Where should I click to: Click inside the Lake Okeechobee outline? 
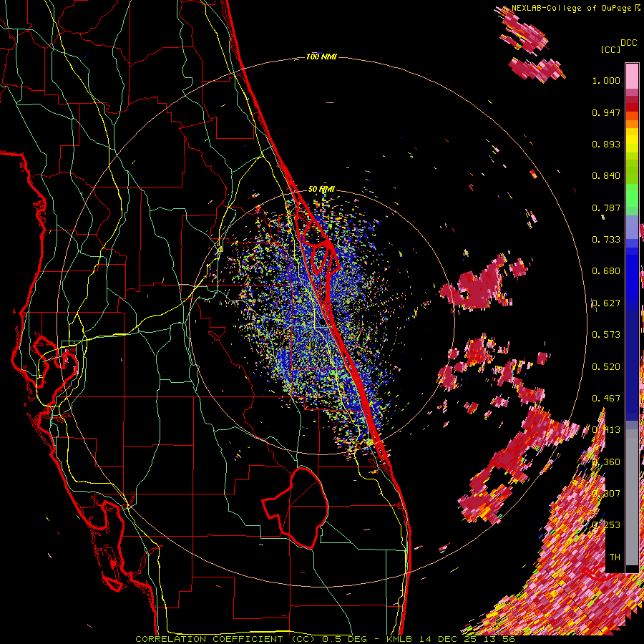pyautogui.click(x=304, y=507)
